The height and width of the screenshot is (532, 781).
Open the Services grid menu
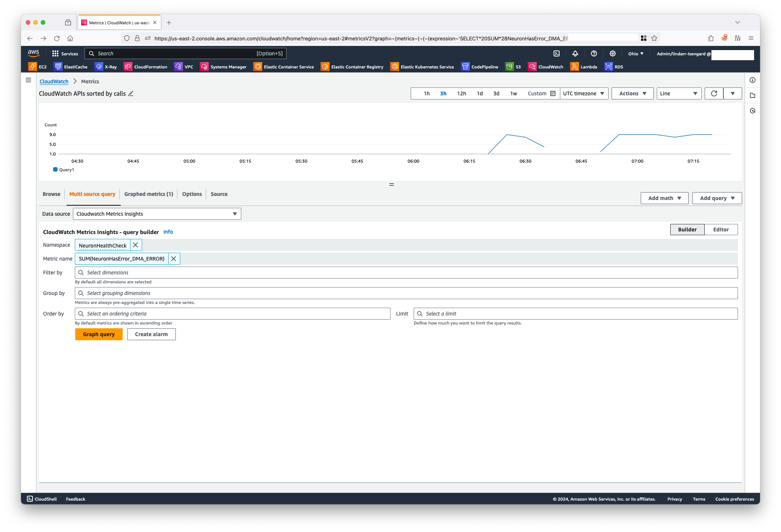point(55,53)
